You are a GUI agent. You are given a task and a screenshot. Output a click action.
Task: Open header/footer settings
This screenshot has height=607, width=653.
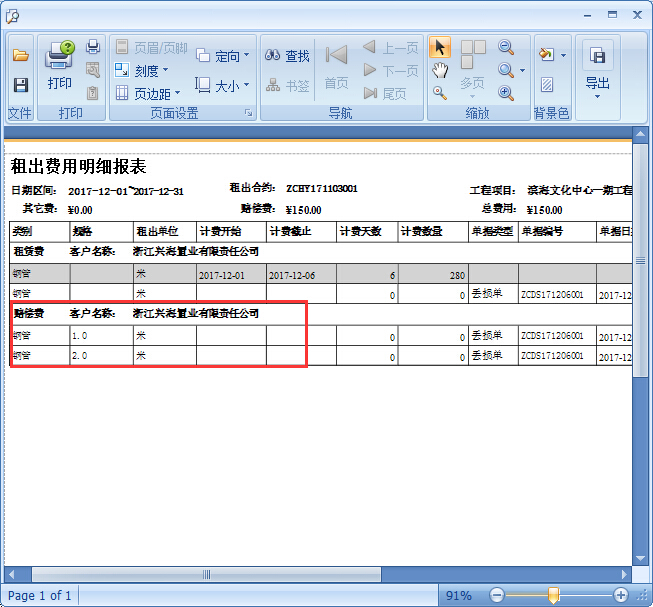point(151,47)
